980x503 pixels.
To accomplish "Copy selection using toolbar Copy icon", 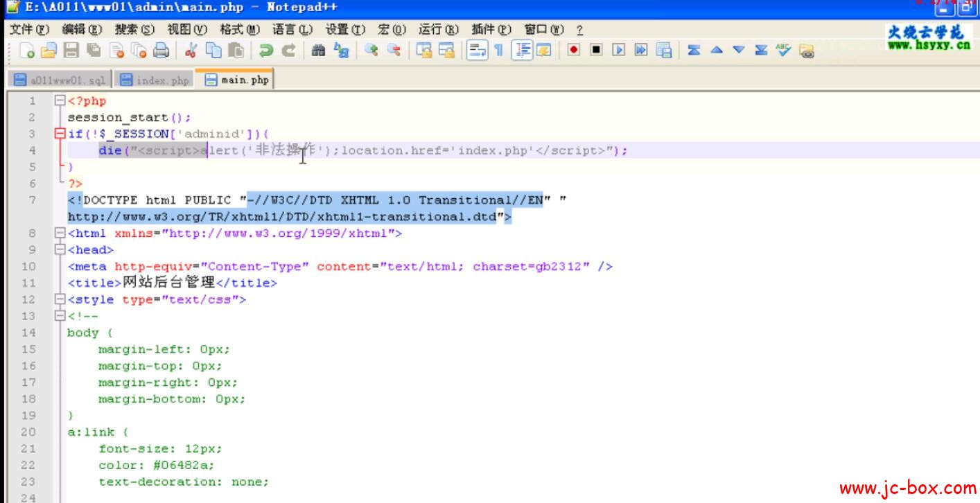I will coord(214,51).
